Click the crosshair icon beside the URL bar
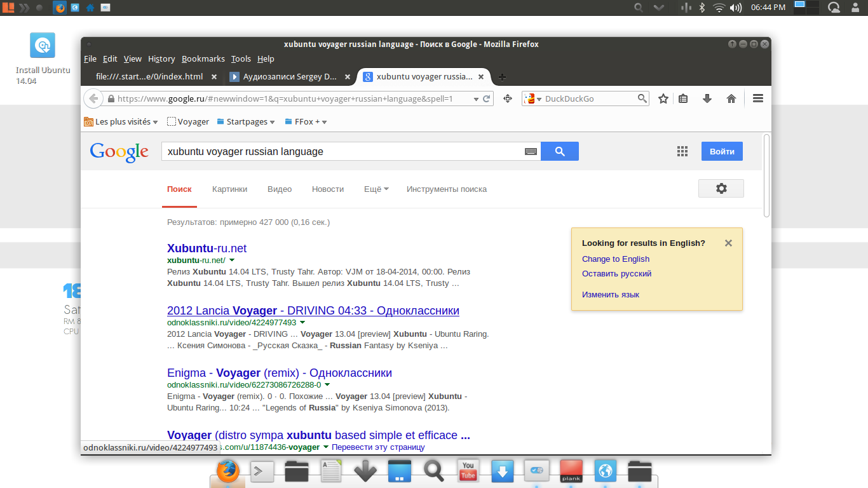This screenshot has width=868, height=488. (x=508, y=98)
